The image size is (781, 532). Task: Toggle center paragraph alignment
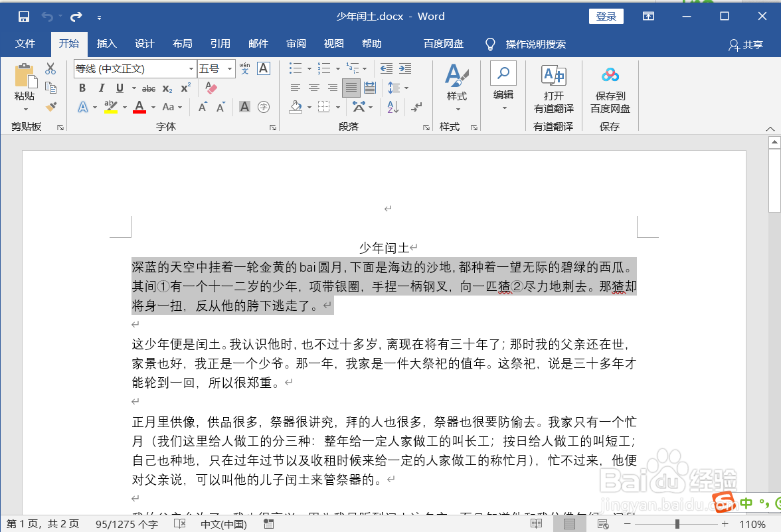pos(313,87)
